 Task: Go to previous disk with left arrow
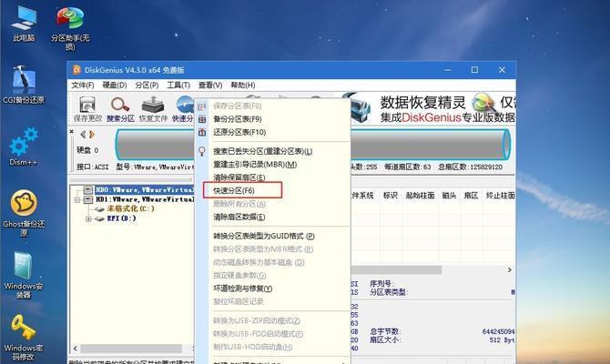pyautogui.click(x=83, y=135)
